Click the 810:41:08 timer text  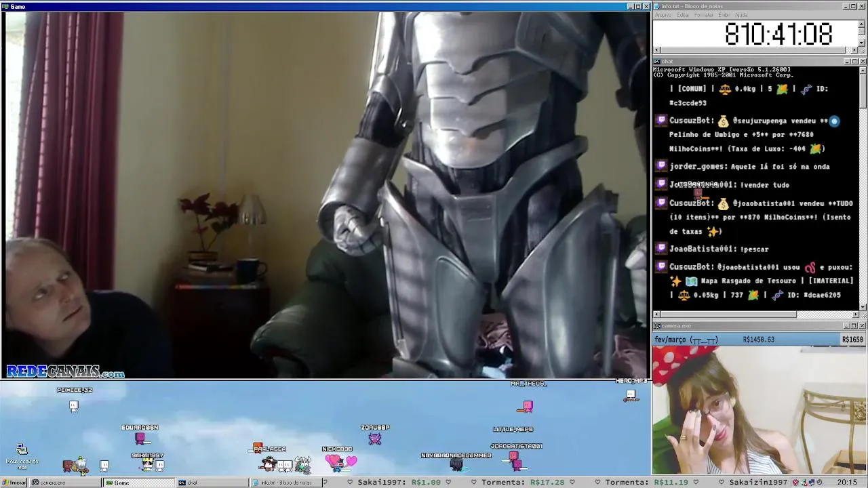[778, 34]
